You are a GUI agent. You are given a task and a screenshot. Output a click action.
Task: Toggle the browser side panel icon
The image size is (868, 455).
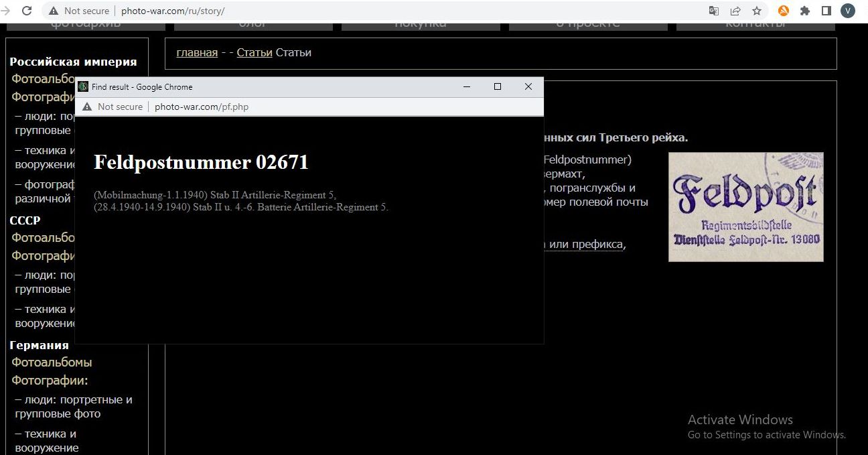pos(826,11)
